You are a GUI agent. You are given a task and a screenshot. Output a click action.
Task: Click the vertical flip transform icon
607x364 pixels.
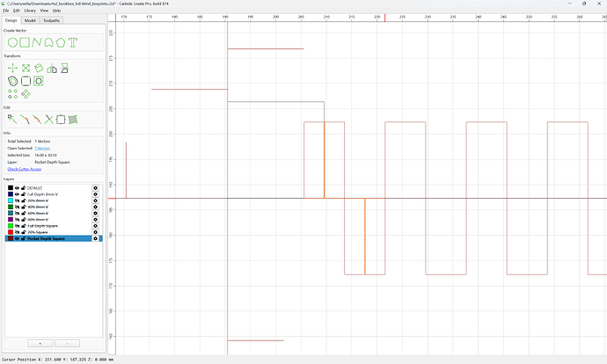point(64,69)
